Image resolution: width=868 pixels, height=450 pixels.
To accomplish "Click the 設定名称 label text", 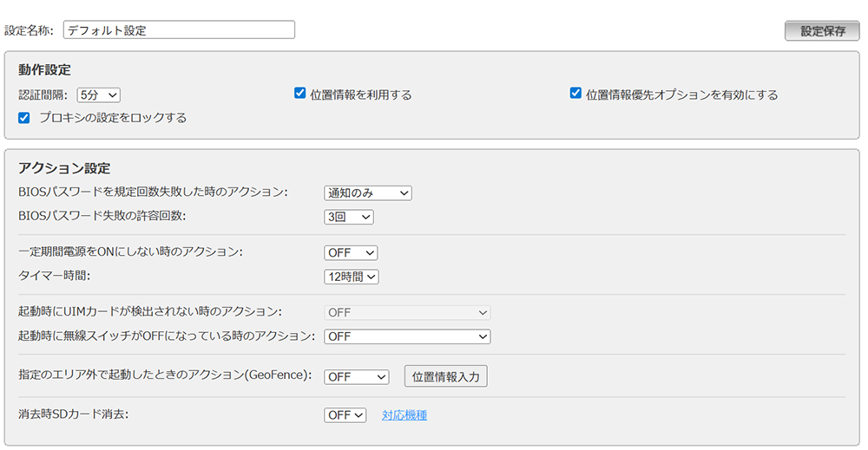I will click(x=29, y=30).
